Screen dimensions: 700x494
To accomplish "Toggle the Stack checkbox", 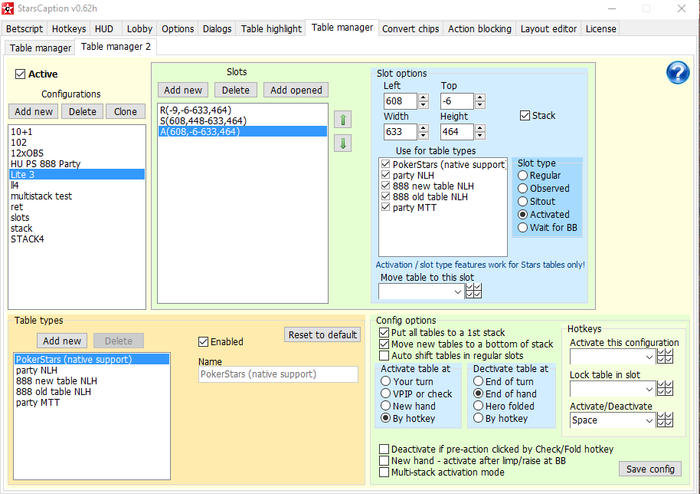I will pos(526,116).
